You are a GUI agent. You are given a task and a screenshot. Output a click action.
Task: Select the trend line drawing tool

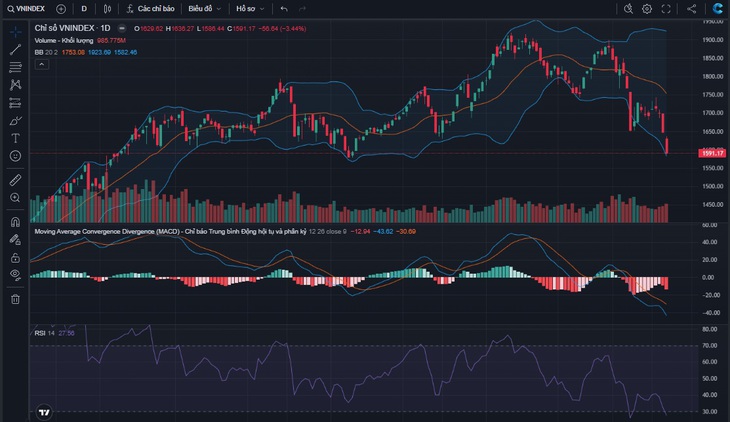(x=15, y=49)
